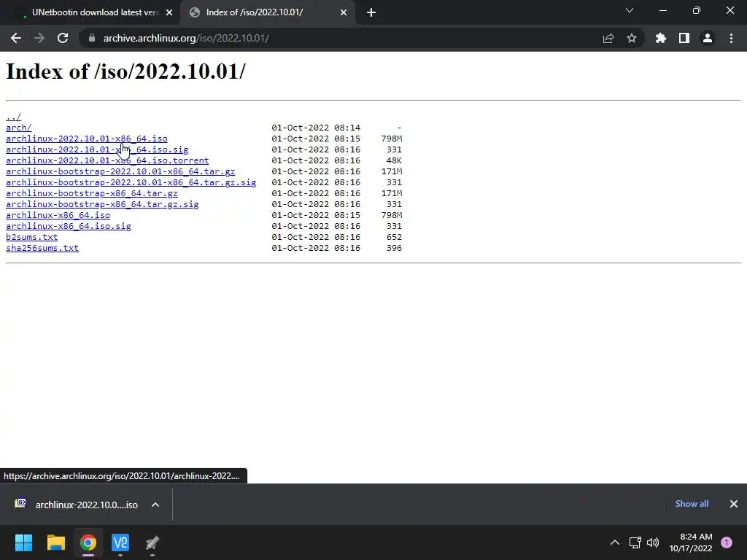Reload the current page

point(63,38)
